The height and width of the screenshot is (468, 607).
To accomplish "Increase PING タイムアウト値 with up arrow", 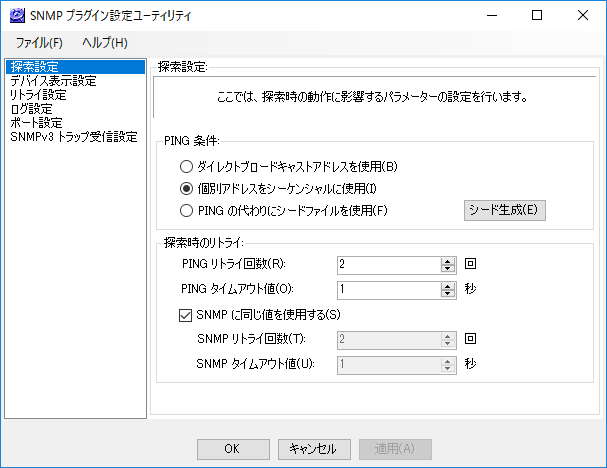I will pos(448,286).
